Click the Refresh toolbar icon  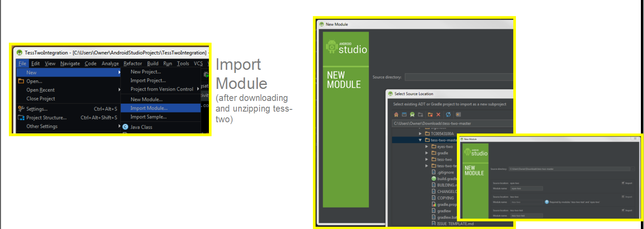pyautogui.click(x=448, y=115)
